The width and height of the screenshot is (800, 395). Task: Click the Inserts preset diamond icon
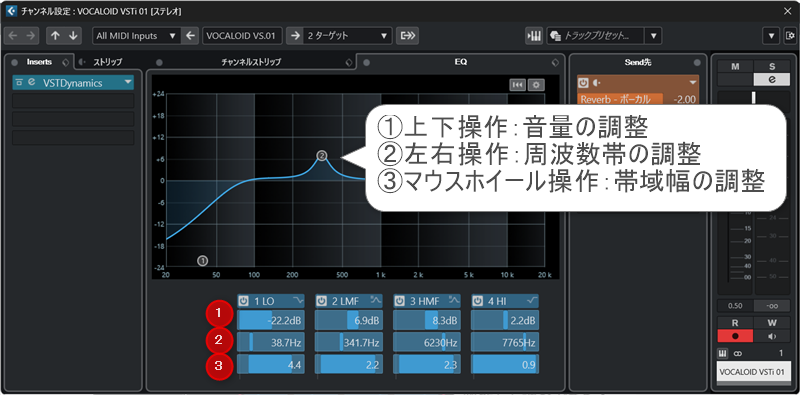click(65, 62)
